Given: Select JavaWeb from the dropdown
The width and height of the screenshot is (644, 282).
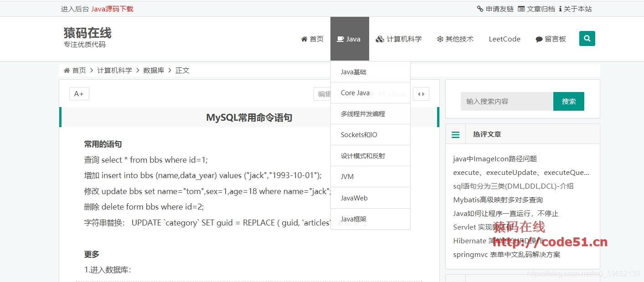Looking at the screenshot, I should (371, 198).
